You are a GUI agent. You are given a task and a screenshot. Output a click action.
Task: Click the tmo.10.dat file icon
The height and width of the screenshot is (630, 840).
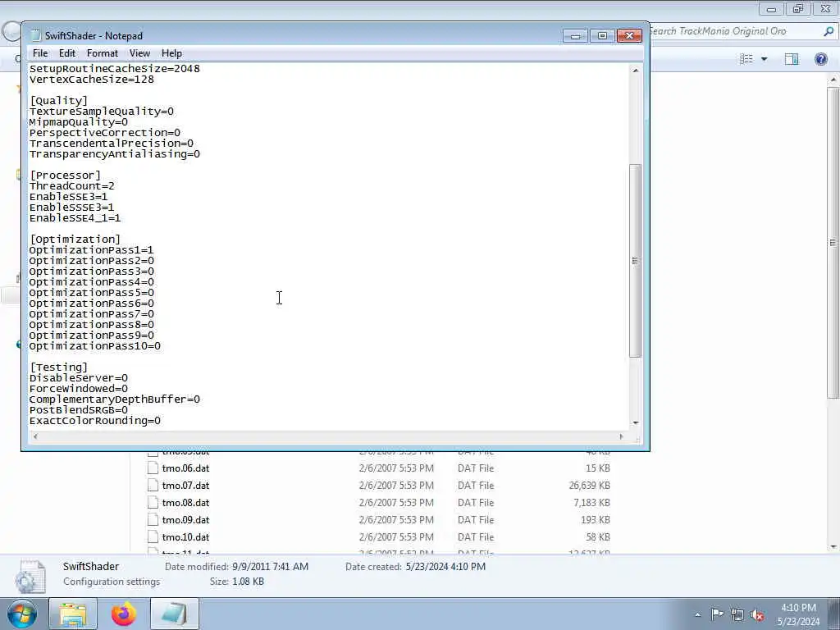153,536
